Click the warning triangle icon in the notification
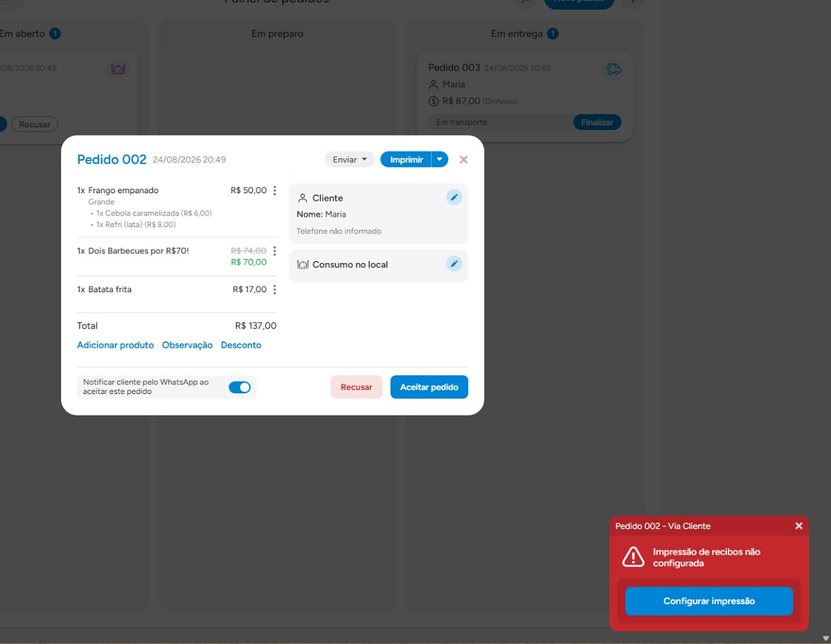 click(x=633, y=557)
